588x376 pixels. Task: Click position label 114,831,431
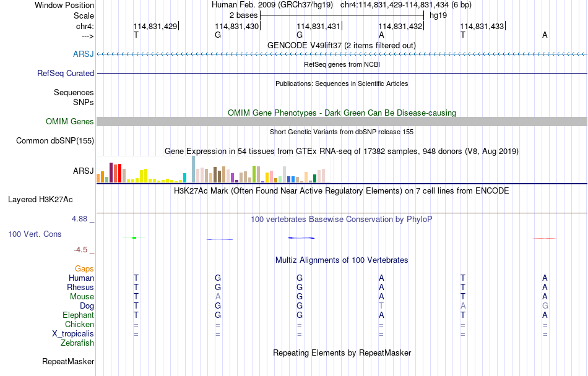(318, 27)
